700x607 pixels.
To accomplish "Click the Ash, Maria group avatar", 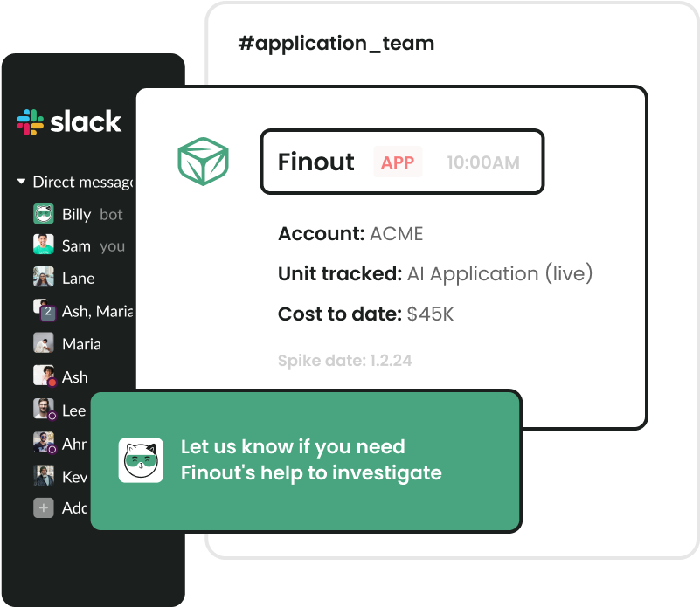I will (45, 310).
